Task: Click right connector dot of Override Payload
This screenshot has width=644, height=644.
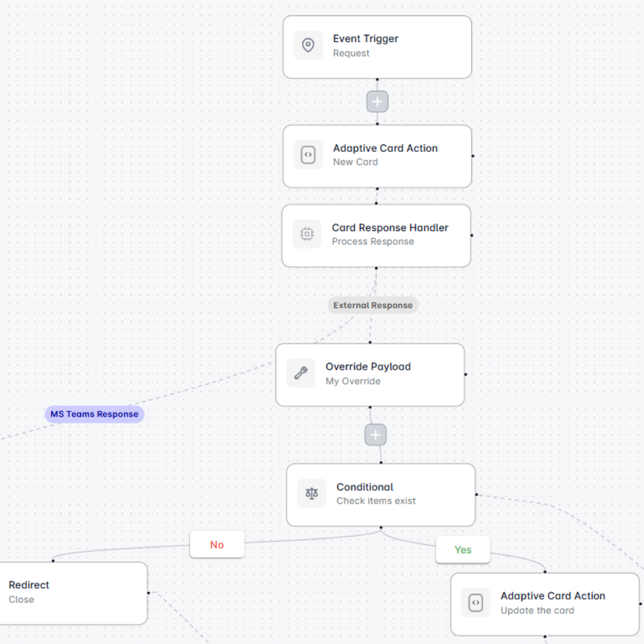Action: (x=466, y=375)
